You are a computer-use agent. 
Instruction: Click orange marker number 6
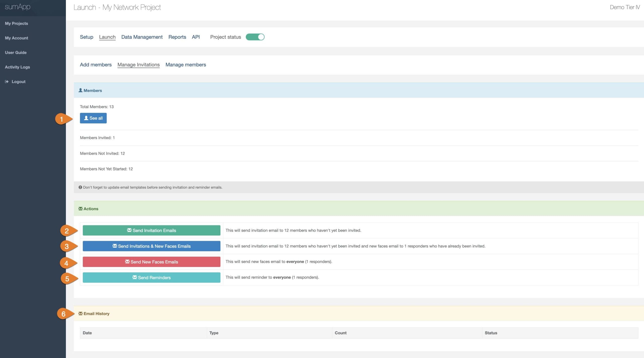[x=64, y=314]
